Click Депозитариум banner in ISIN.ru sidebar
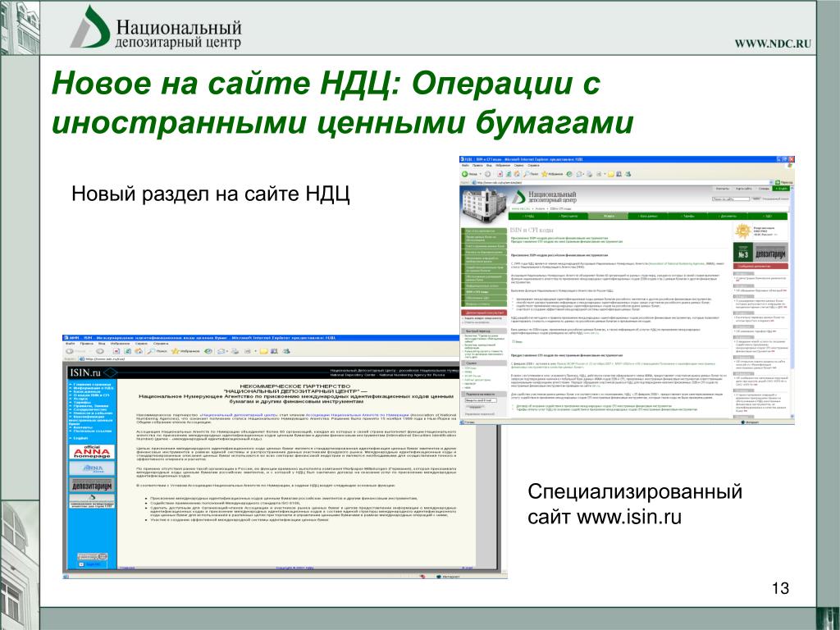 (92, 485)
